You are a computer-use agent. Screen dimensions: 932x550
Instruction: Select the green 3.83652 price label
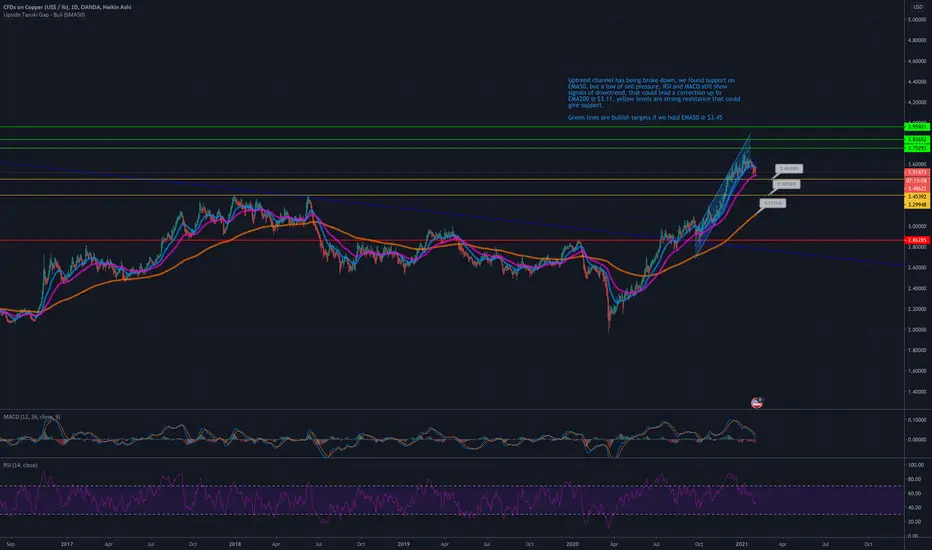tap(917, 140)
